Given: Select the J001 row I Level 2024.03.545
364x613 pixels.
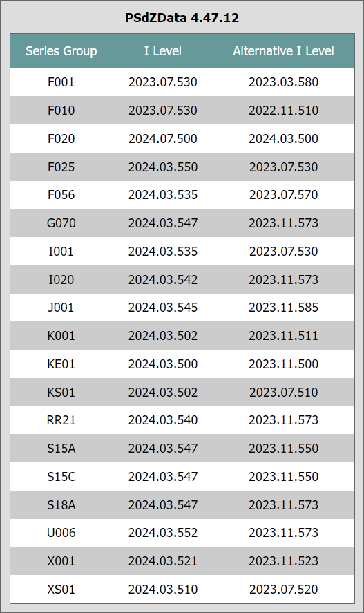Looking at the screenshot, I should (163, 308).
